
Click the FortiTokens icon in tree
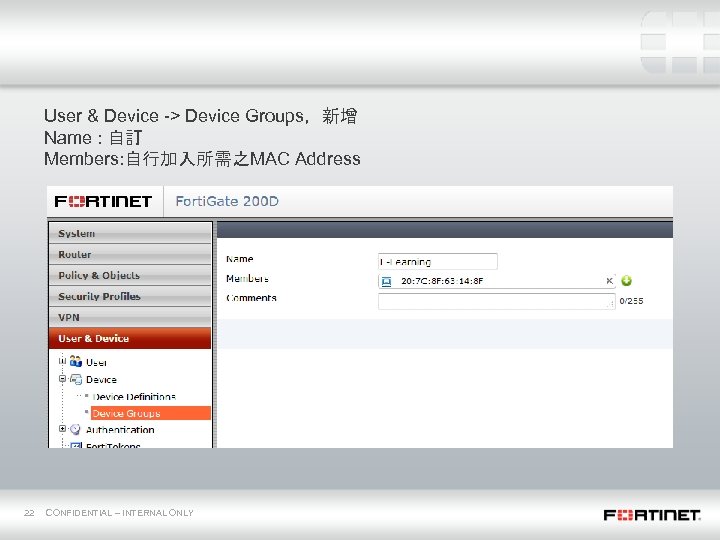pyautogui.click(x=76, y=445)
